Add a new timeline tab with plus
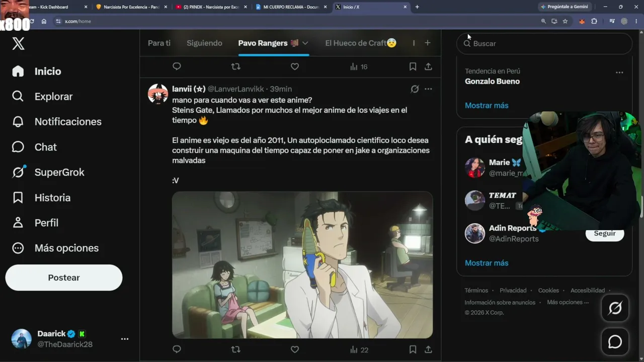 [428, 43]
